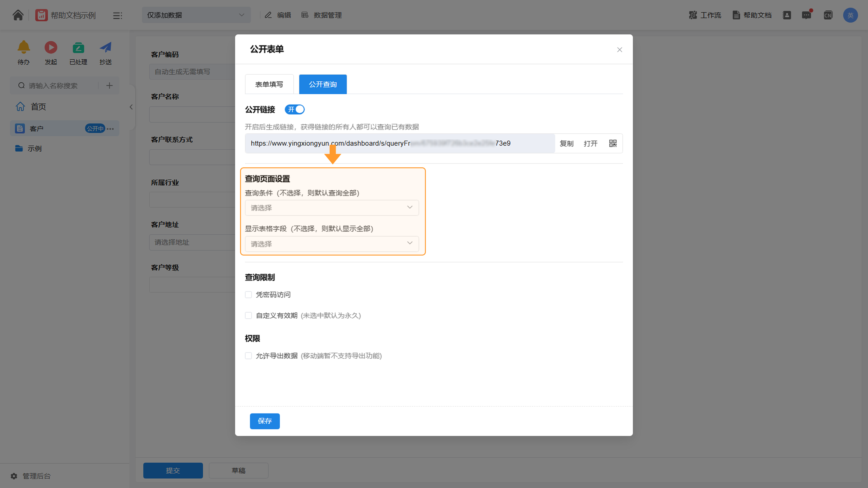This screenshot has height=488, width=868.
Task: Click the public link URL field
Action: point(400,144)
